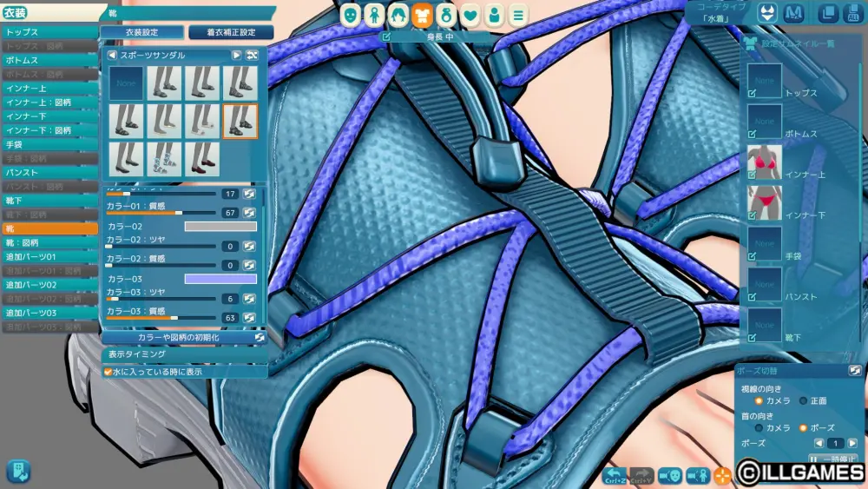868x489 pixels.
Task: Edit the トップス thumbnail setting icon
Action: (x=752, y=94)
